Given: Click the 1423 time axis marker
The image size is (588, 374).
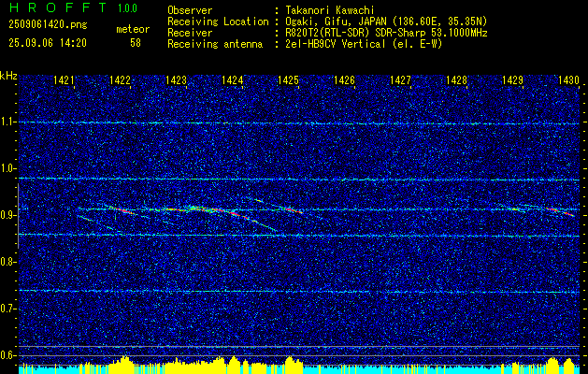Looking at the screenshot, I should 177,79.
